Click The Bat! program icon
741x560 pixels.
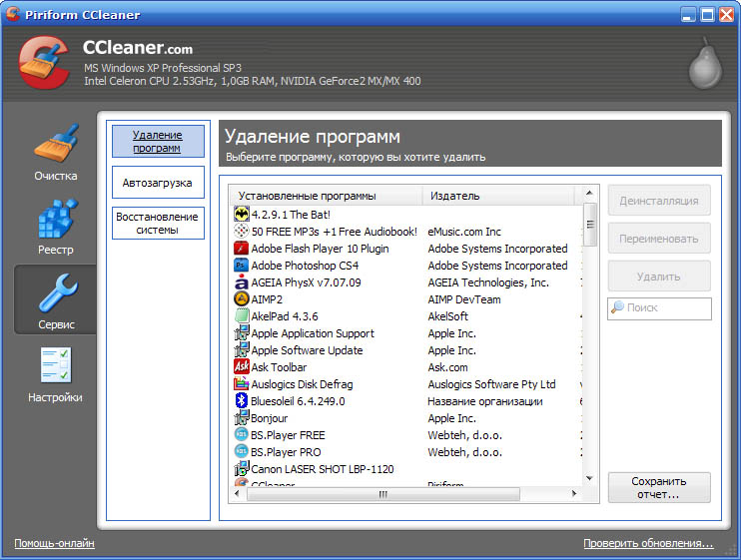coord(241,214)
